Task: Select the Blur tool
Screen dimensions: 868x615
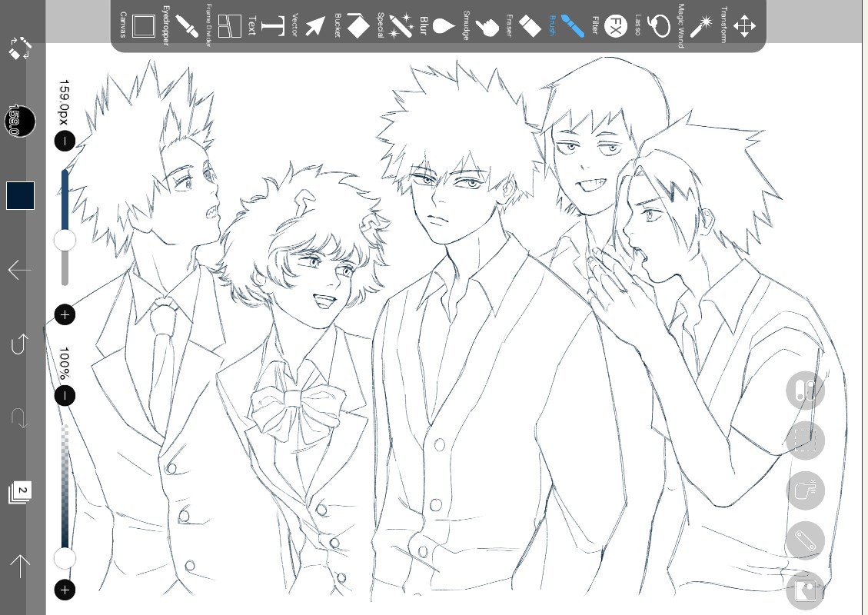Action: point(437,25)
